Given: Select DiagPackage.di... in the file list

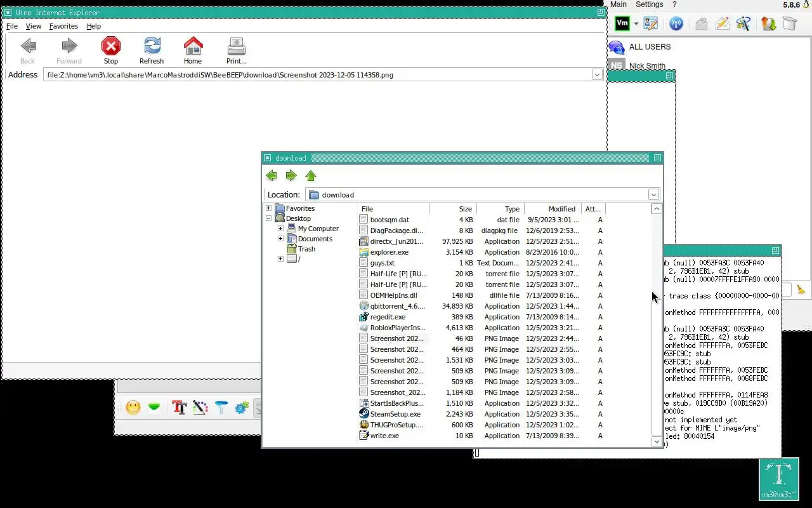Looking at the screenshot, I should 396,231.
